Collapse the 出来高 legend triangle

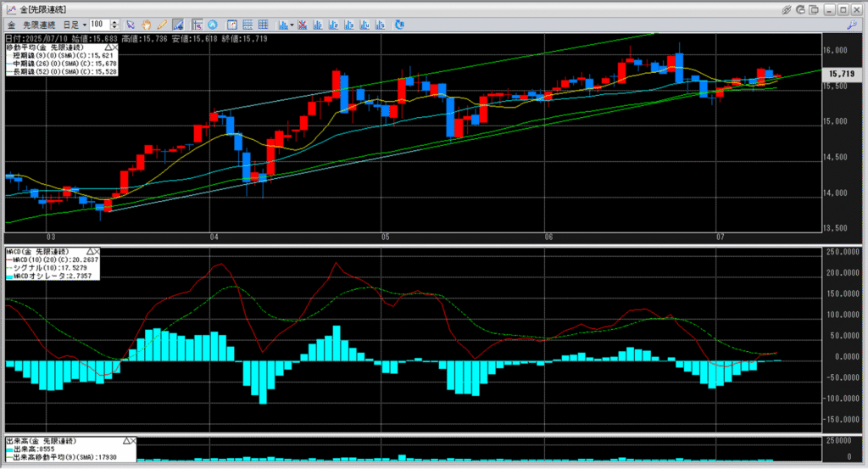[x=126, y=441]
